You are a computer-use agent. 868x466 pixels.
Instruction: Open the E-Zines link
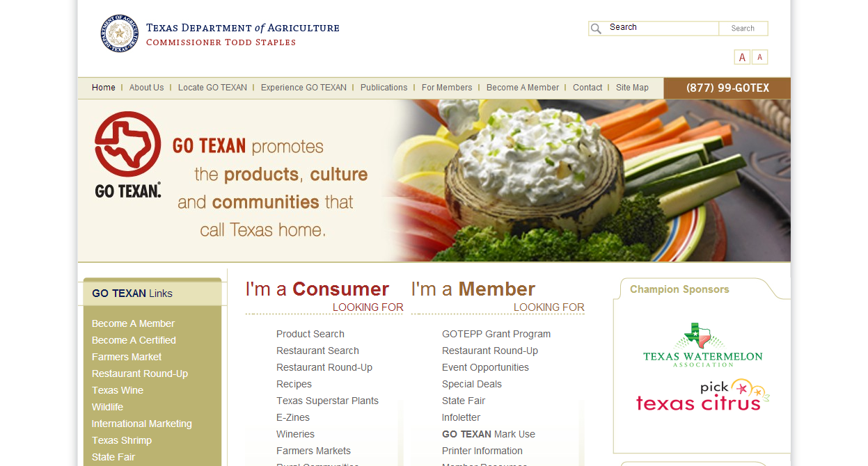pyautogui.click(x=293, y=417)
